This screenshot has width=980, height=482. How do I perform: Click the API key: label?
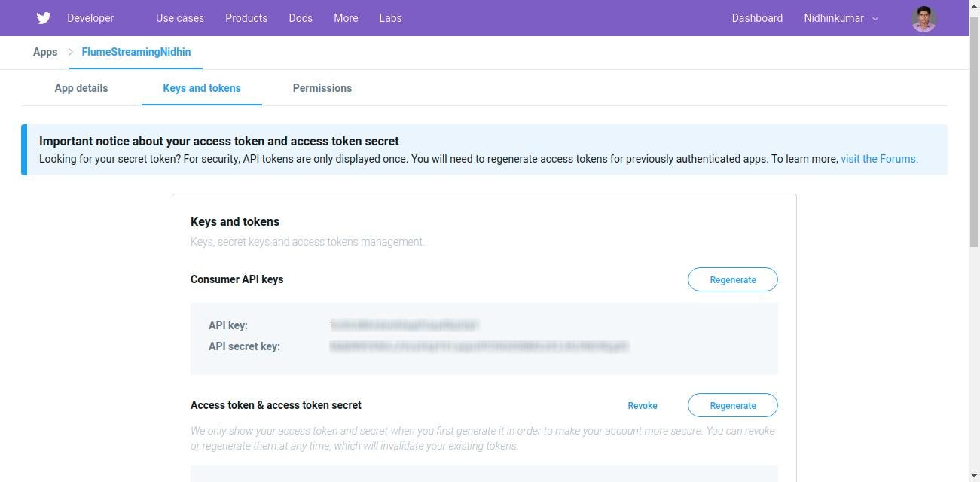pos(228,325)
